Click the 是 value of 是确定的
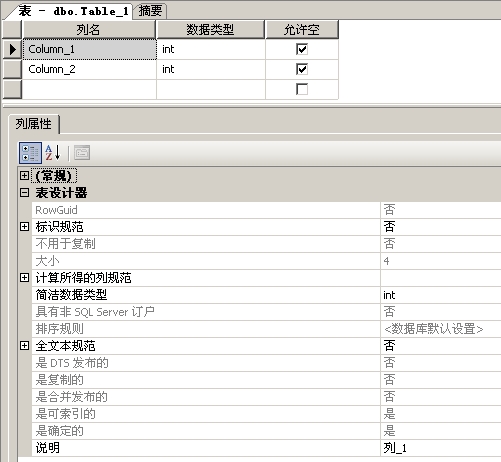501x462 pixels. [389, 431]
